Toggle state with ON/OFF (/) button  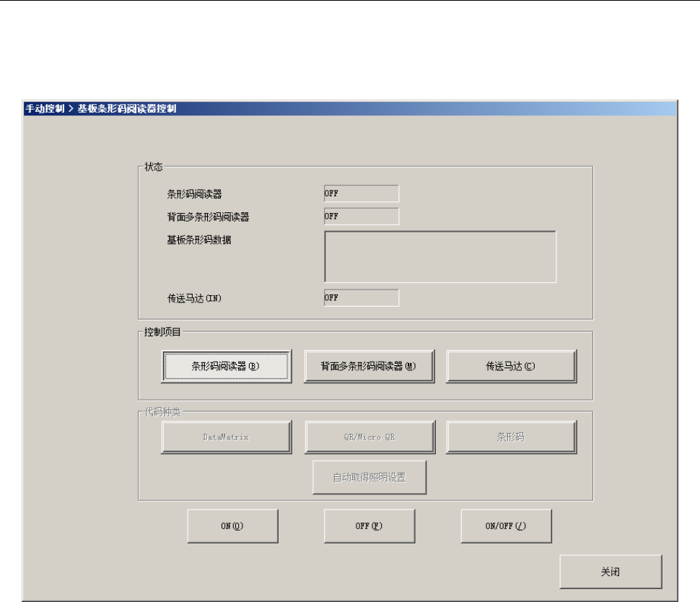[507, 526]
